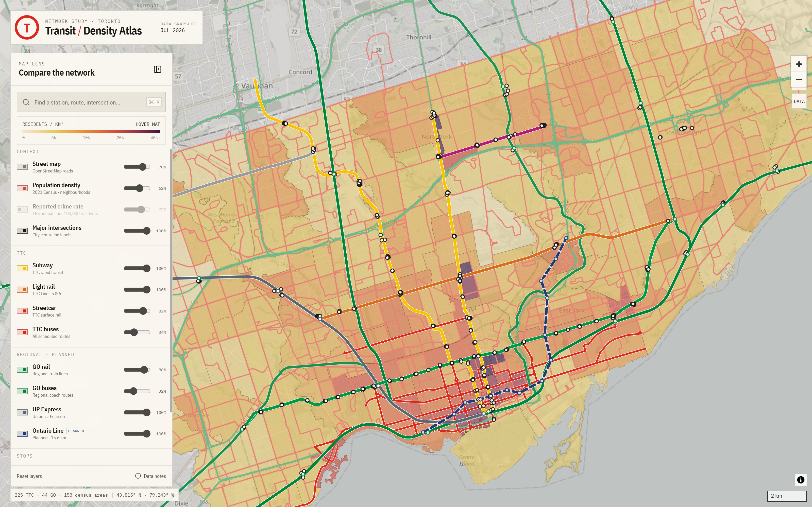
Task: Adjust UP Express opacity slider
Action: point(137,412)
